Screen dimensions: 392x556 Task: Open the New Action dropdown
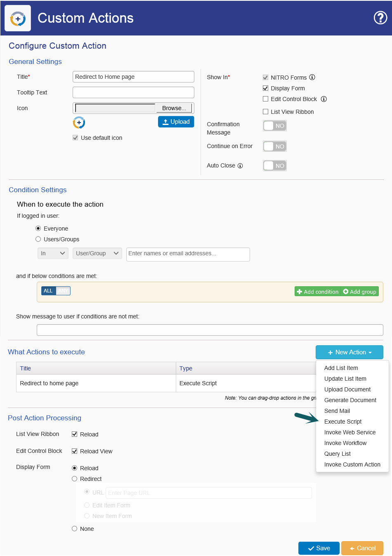click(349, 352)
